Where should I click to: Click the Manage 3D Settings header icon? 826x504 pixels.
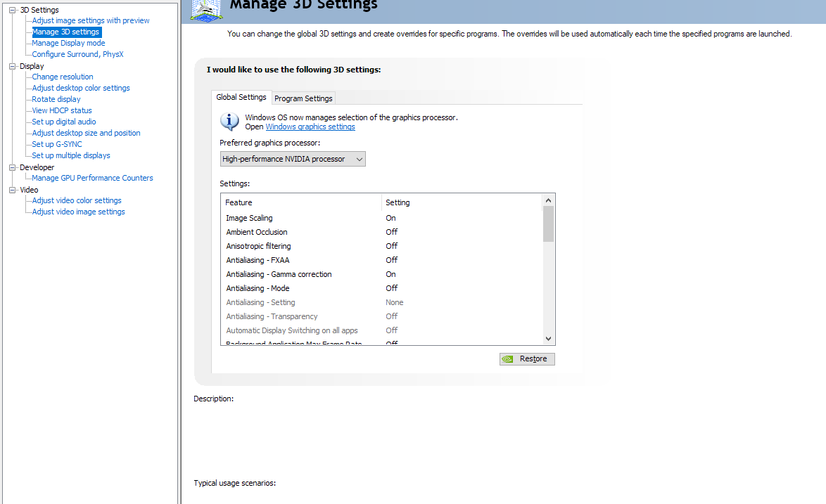(206, 8)
